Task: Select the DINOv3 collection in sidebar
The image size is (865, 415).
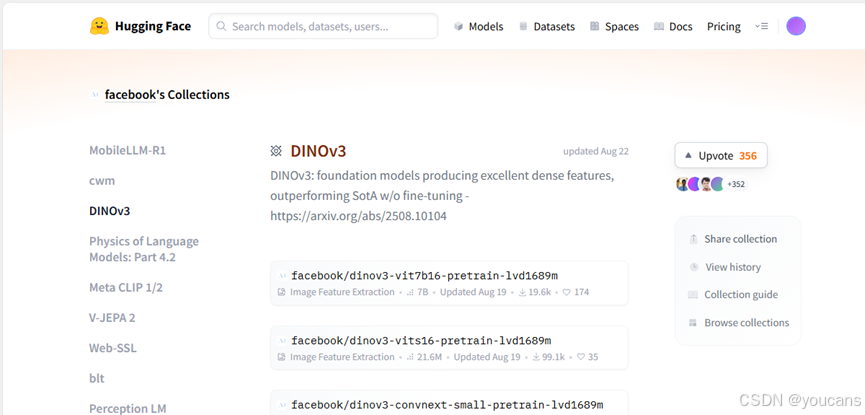Action: 110,211
